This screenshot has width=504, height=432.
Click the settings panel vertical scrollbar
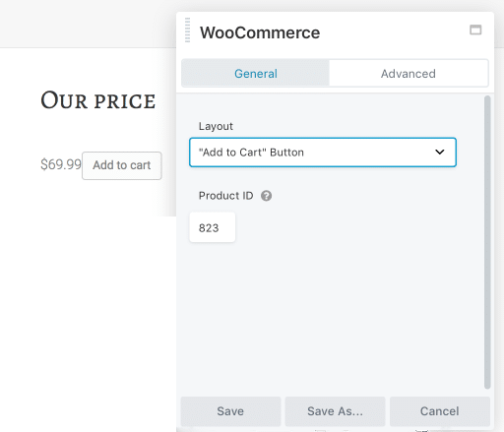coord(487,242)
